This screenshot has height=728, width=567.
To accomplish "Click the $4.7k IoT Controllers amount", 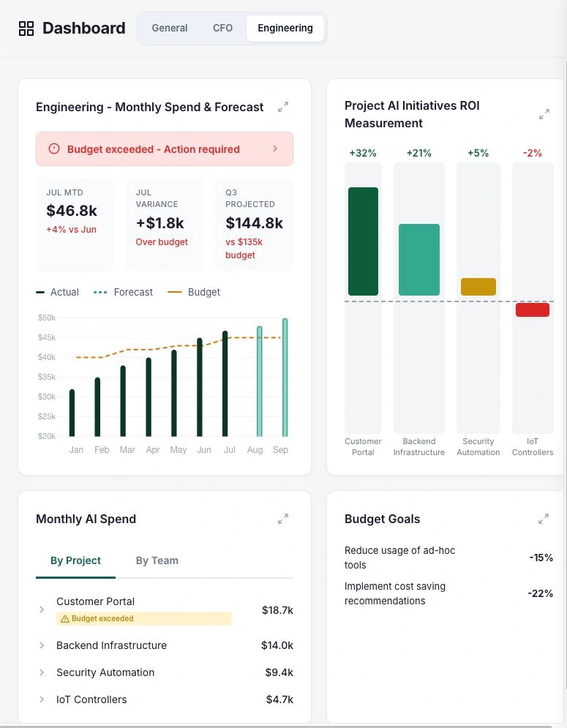I will [279, 699].
